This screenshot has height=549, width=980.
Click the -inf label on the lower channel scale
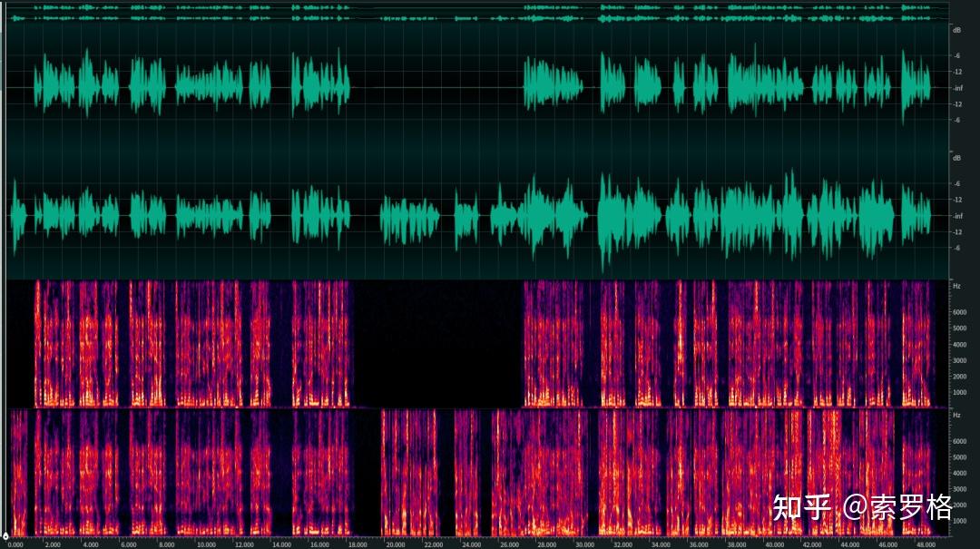point(958,216)
